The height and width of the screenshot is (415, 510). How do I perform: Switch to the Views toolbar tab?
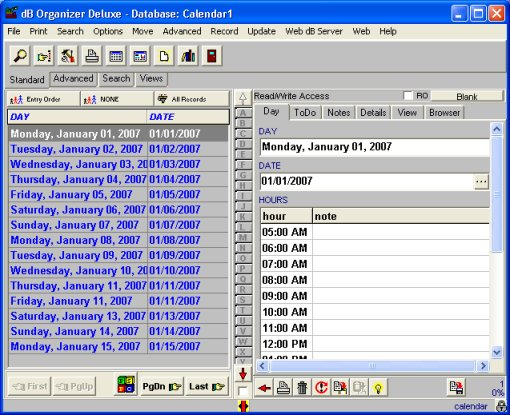click(x=151, y=79)
